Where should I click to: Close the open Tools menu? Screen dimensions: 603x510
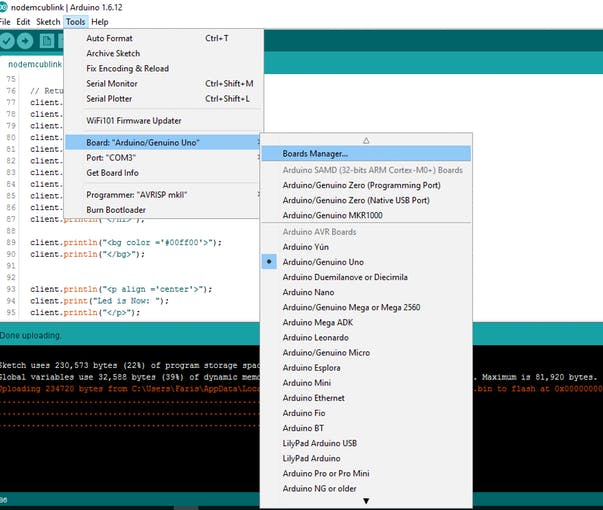[x=75, y=22]
